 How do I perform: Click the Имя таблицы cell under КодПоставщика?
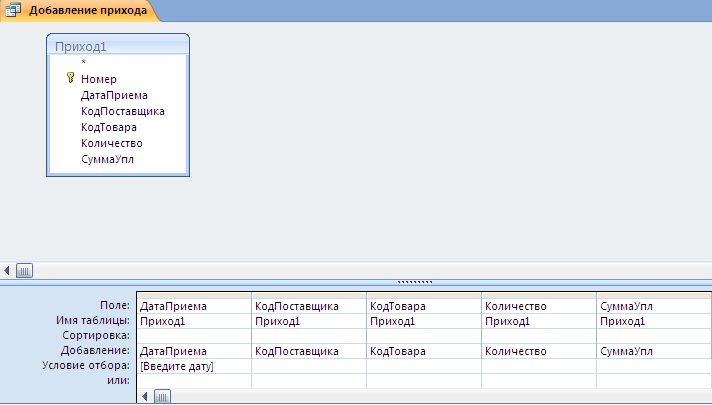(309, 321)
